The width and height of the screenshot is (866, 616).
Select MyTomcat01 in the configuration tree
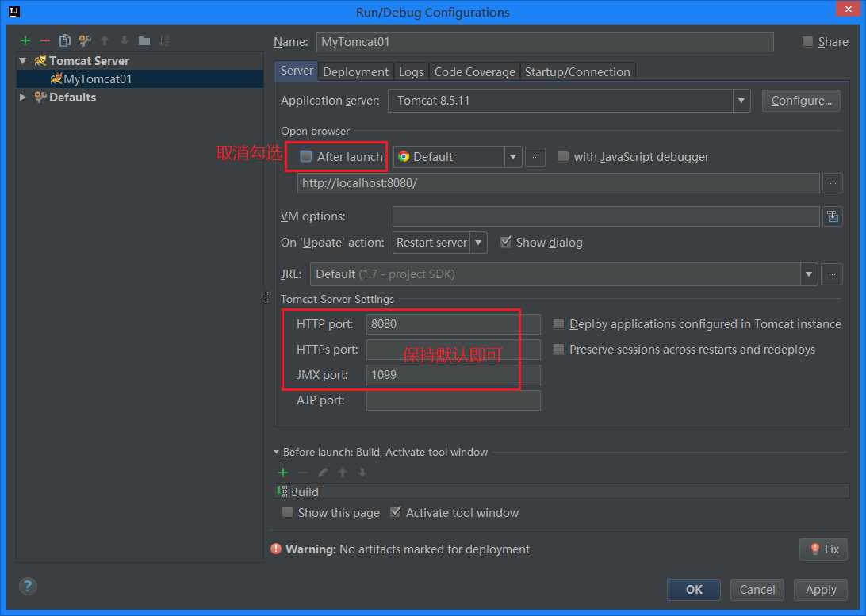140,79
